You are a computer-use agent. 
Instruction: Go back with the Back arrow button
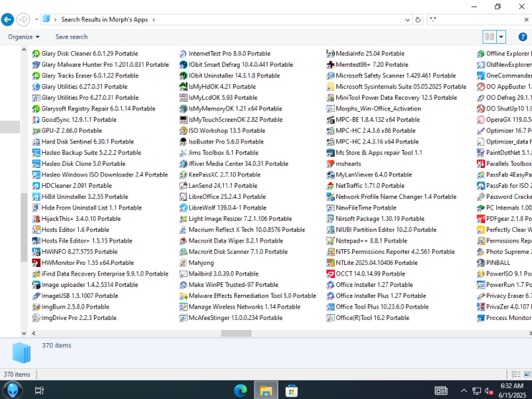tap(7, 19)
